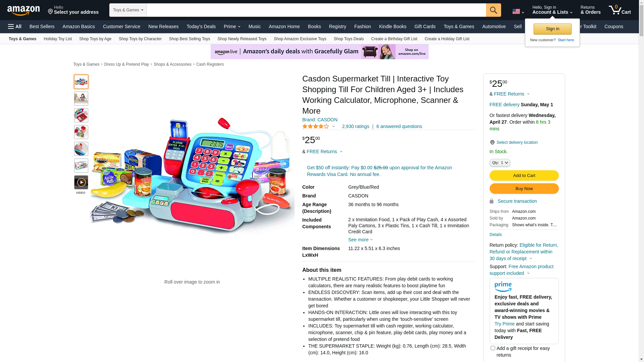Click the search text input field
The width and height of the screenshot is (644, 362).
316,10
